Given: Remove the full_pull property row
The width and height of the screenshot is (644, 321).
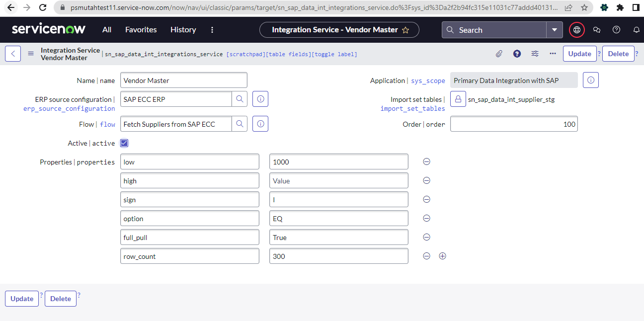Looking at the screenshot, I should click(426, 237).
